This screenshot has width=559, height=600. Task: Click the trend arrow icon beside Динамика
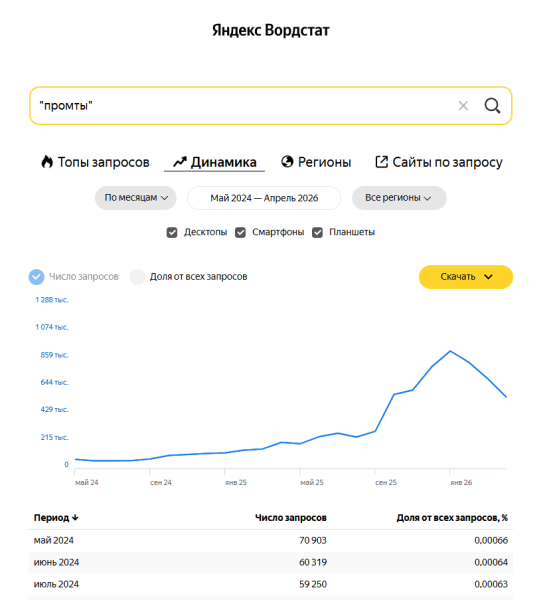(180, 162)
